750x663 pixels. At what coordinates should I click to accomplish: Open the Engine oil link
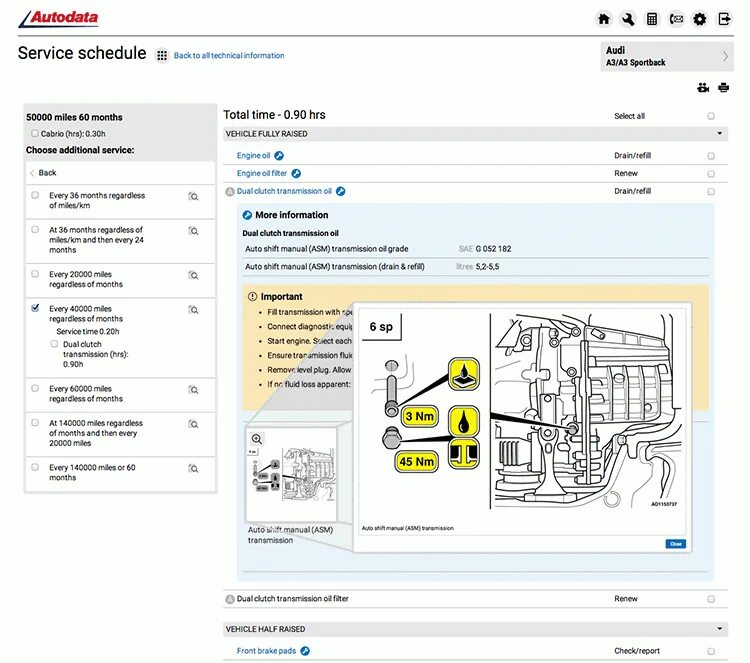click(253, 155)
